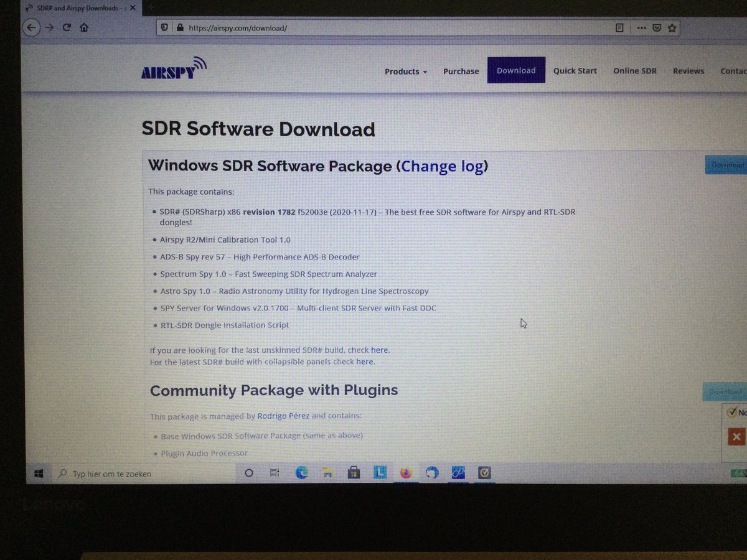Click the 'Typ hier om te zoeken' search box
Image resolution: width=747 pixels, height=560 pixels.
(144, 474)
